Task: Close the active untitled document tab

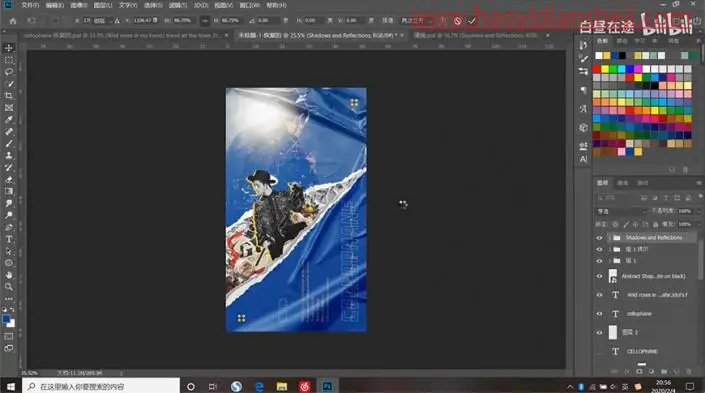Action: 402,35
